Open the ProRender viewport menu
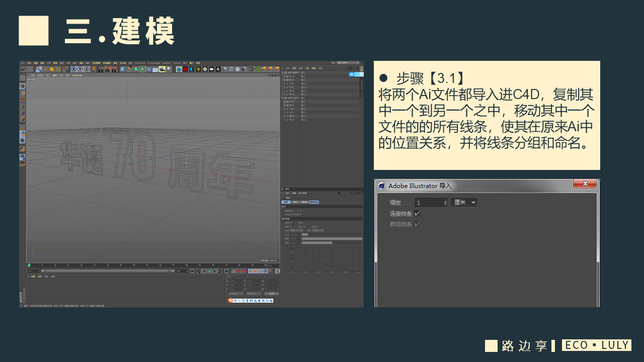Viewport: 644px width, 362px height. pyautogui.click(x=77, y=75)
